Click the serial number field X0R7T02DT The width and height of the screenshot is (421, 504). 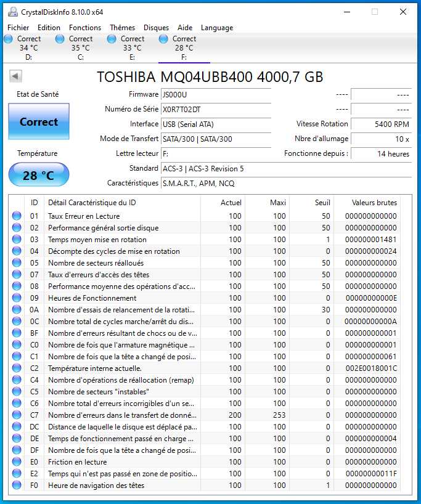pyautogui.click(x=216, y=109)
